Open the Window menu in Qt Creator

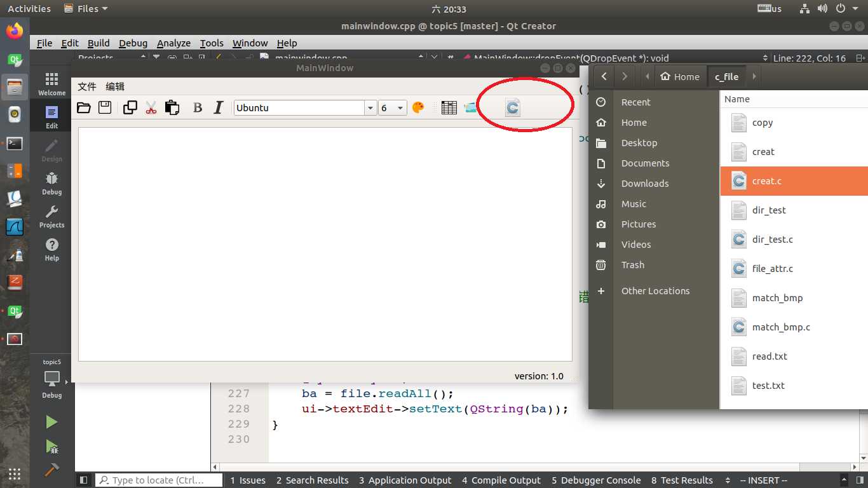(x=250, y=43)
